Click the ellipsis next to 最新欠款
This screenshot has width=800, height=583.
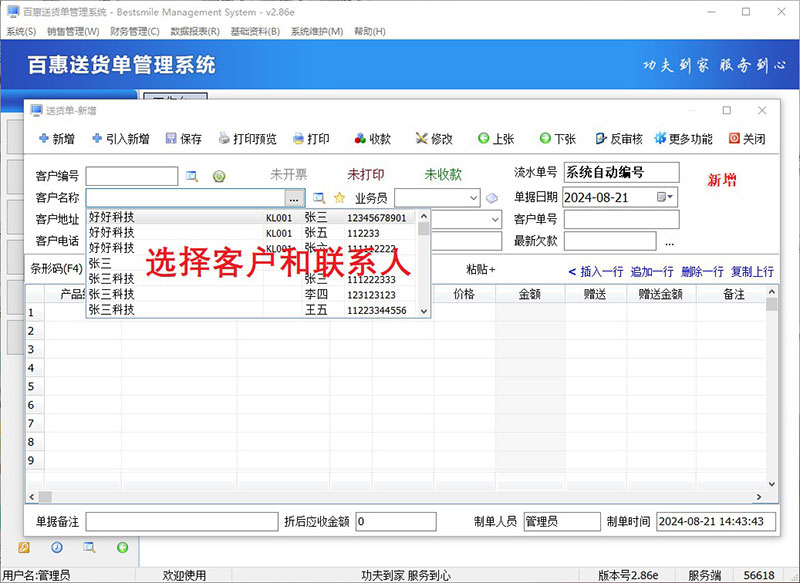(669, 243)
